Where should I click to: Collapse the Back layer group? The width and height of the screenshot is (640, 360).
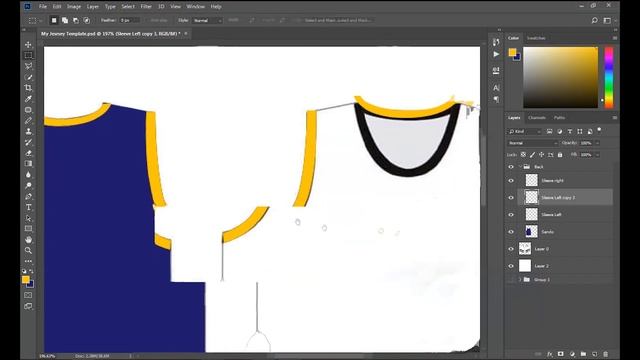520,167
